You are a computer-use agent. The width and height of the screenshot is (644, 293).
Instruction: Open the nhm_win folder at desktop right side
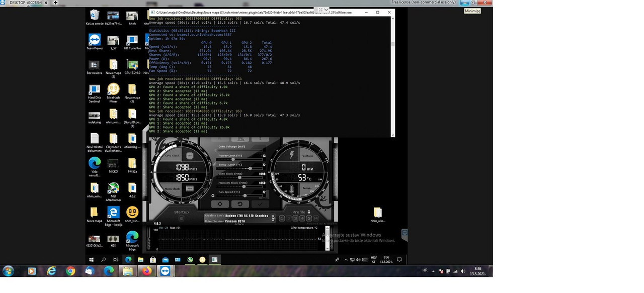378,215
